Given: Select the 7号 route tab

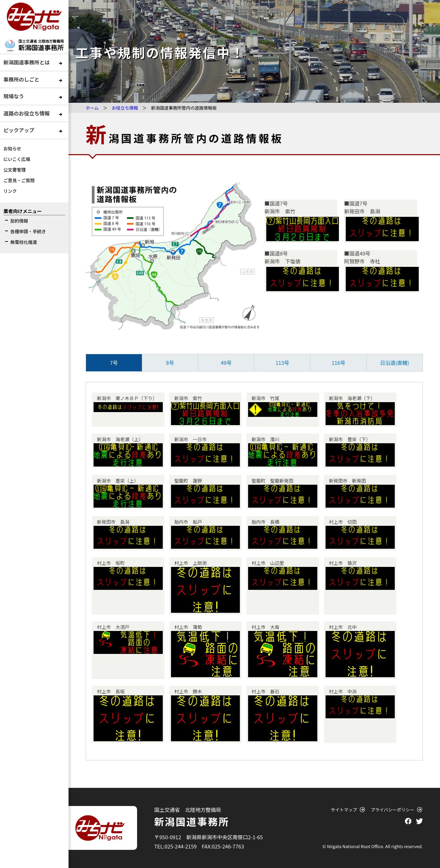Looking at the screenshot, I should point(114,363).
